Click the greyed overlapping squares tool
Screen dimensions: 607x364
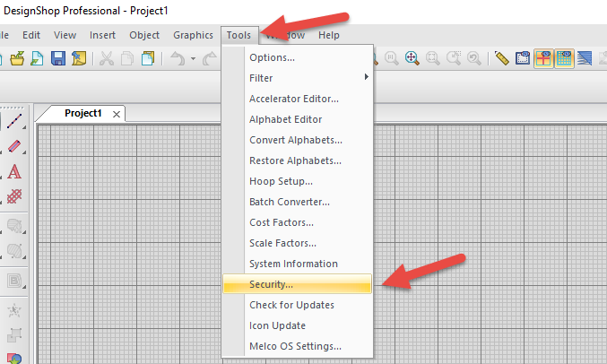[14, 335]
